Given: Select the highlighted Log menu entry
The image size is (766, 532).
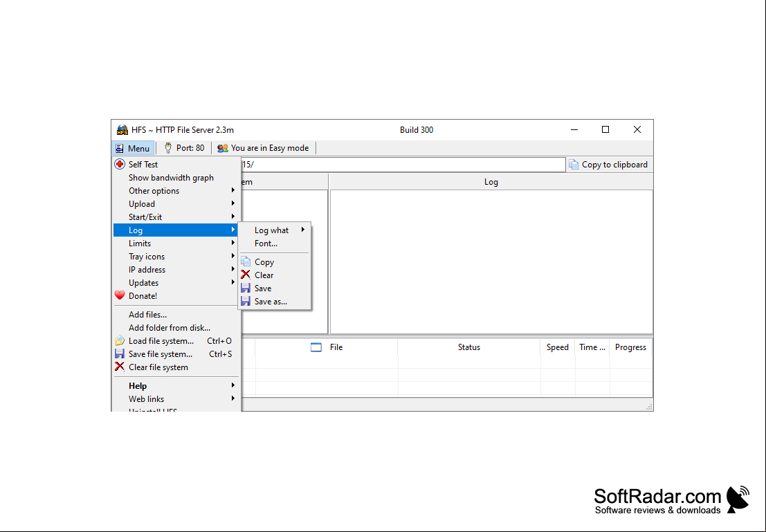Looking at the screenshot, I should coord(176,230).
